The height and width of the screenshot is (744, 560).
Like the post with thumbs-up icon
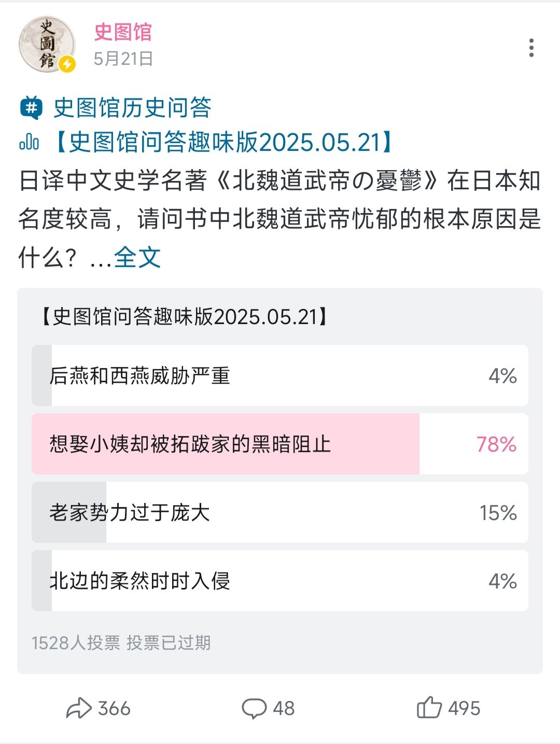pos(429,708)
